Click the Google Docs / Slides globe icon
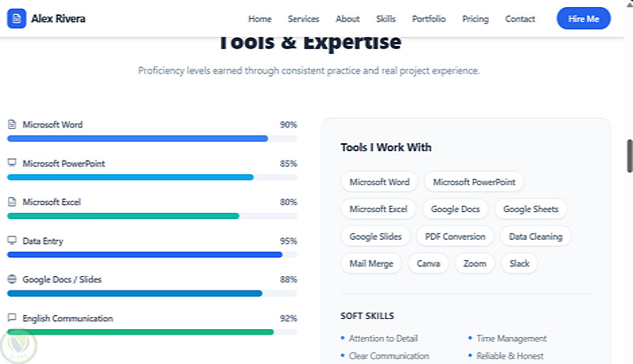Image resolution: width=633 pixels, height=364 pixels. pyautogui.click(x=12, y=279)
